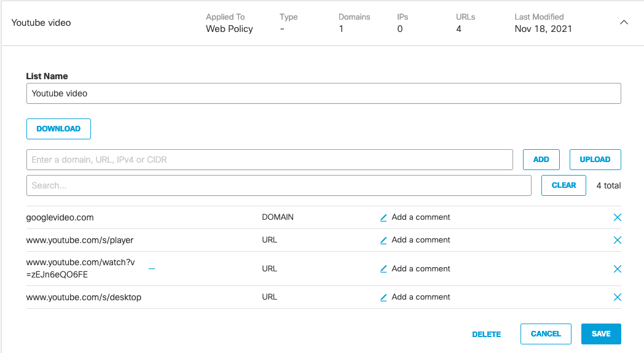Remove www.youtube.com/s/player entry with X icon

[617, 240]
